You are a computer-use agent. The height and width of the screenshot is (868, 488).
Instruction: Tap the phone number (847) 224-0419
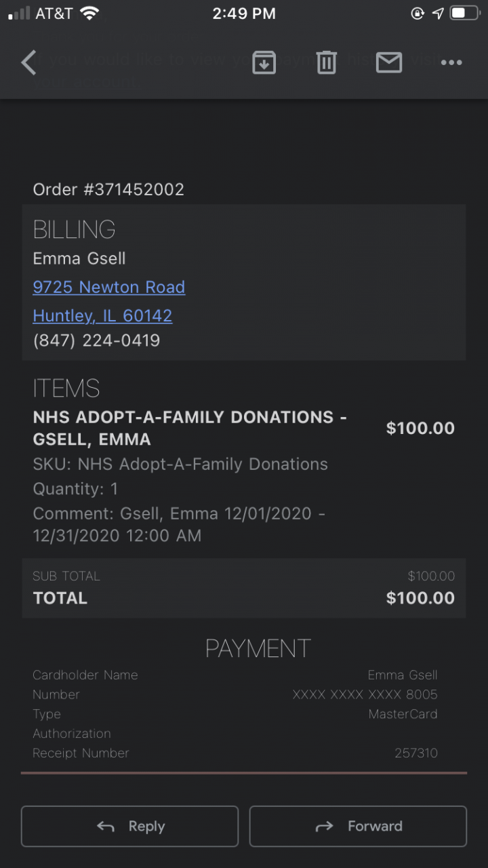tap(96, 340)
